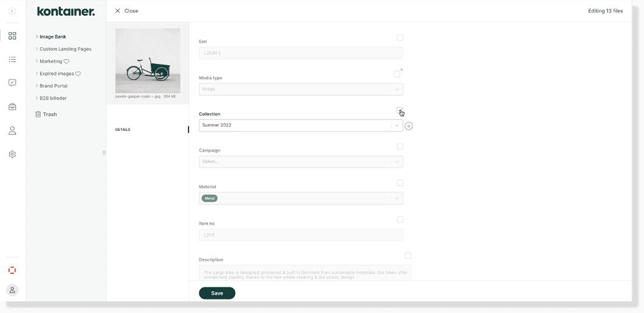Click the Metal tag in Material
Viewport: 644px width, 313px height.
coord(209,199)
